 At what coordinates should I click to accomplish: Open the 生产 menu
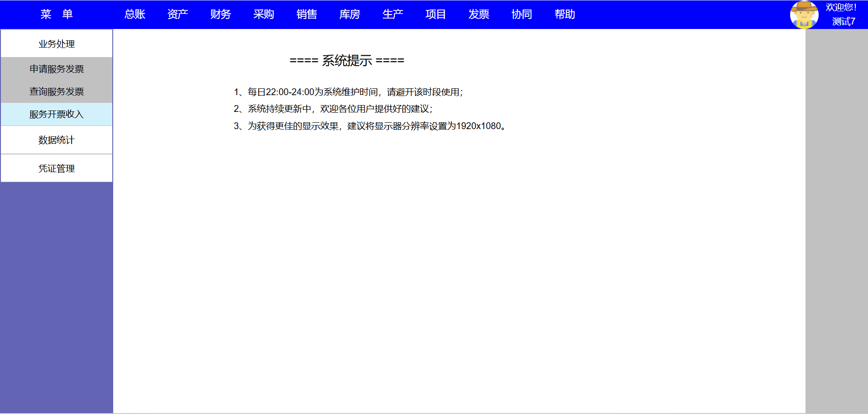(393, 14)
